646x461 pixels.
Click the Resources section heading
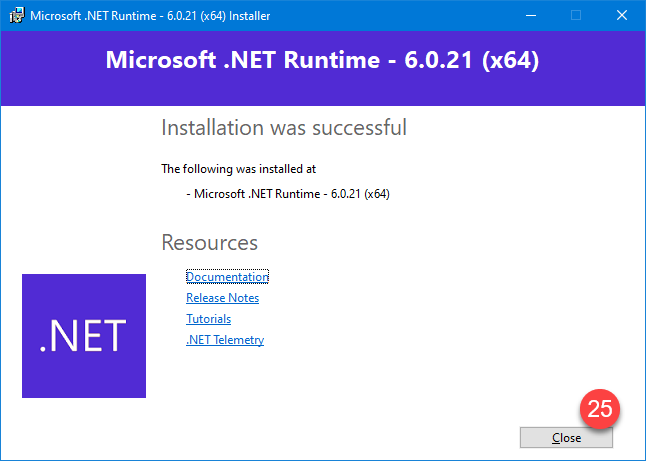[x=209, y=243]
